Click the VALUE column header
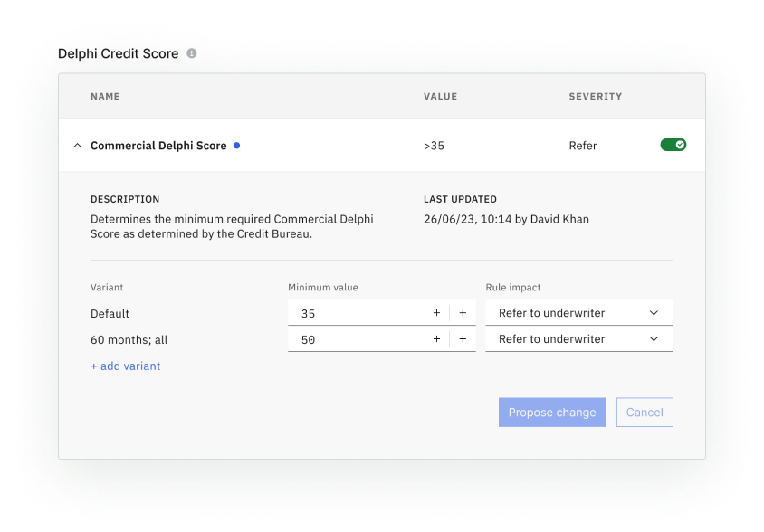Screen dimensions: 764x532 coord(440,97)
